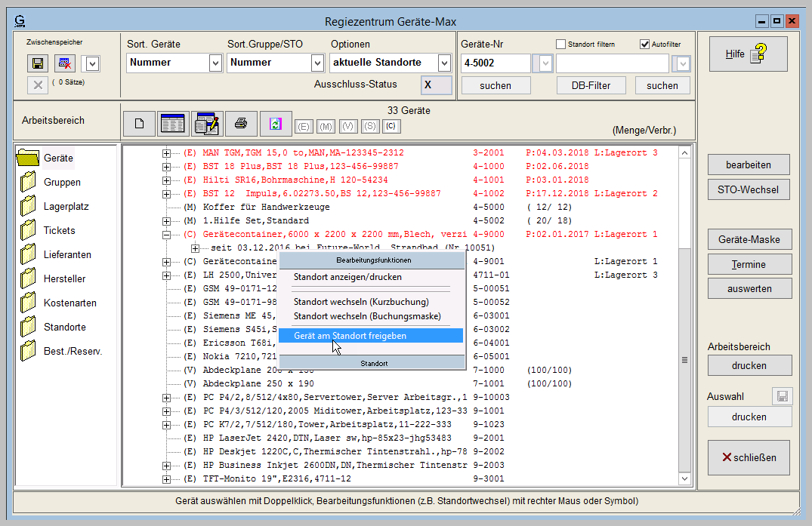The height and width of the screenshot is (526, 812).
Task: Open the table list view icon
Action: click(173, 123)
